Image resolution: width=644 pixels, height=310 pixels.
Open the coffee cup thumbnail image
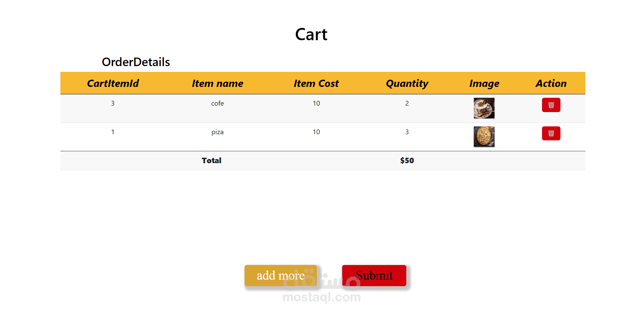point(484,108)
